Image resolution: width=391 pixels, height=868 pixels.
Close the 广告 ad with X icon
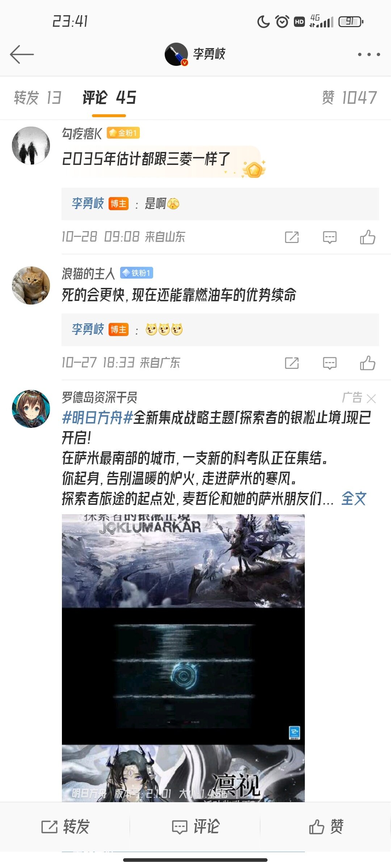click(371, 399)
